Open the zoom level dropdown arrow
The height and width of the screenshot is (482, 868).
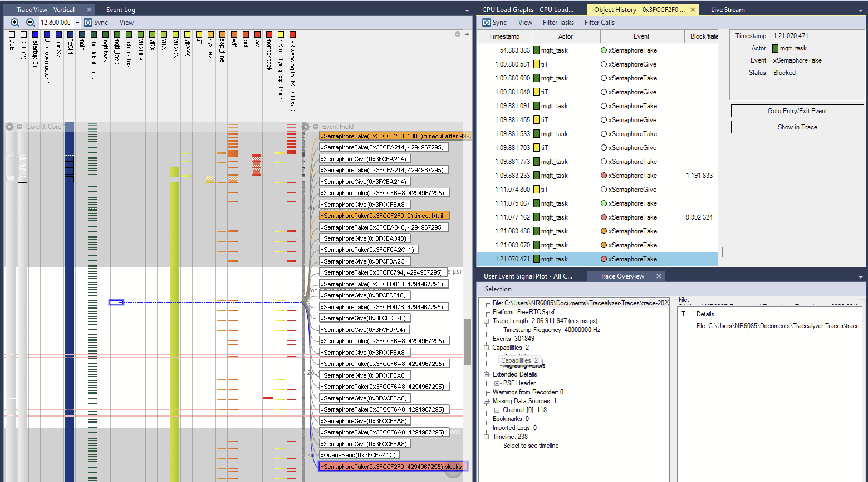tap(77, 23)
